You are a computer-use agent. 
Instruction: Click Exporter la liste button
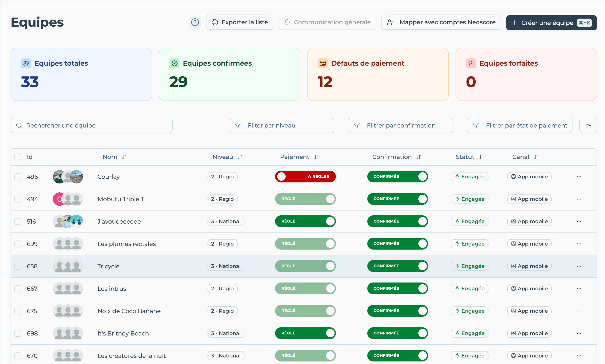(240, 22)
